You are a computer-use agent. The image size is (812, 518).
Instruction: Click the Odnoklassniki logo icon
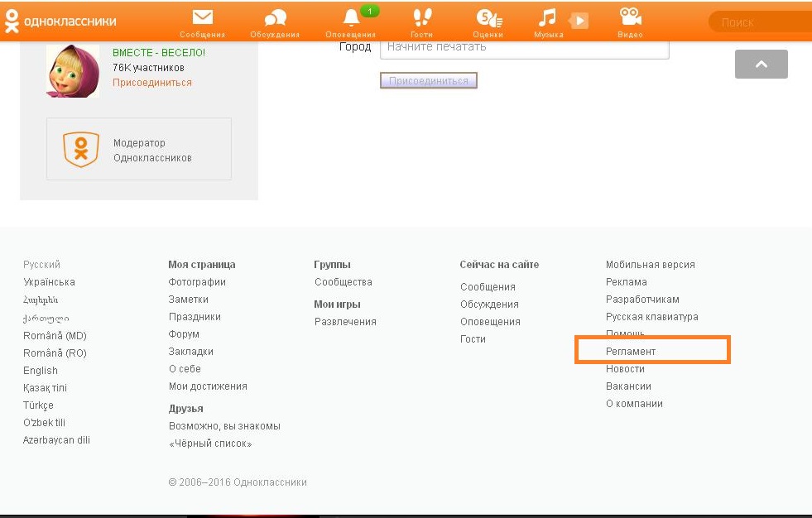point(12,22)
